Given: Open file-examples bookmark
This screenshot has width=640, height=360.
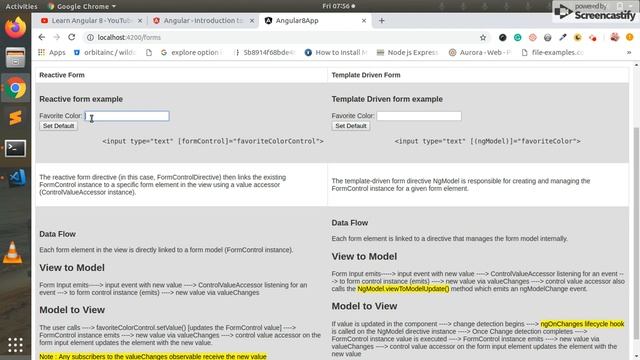Looking at the screenshot, I should click(x=553, y=52).
